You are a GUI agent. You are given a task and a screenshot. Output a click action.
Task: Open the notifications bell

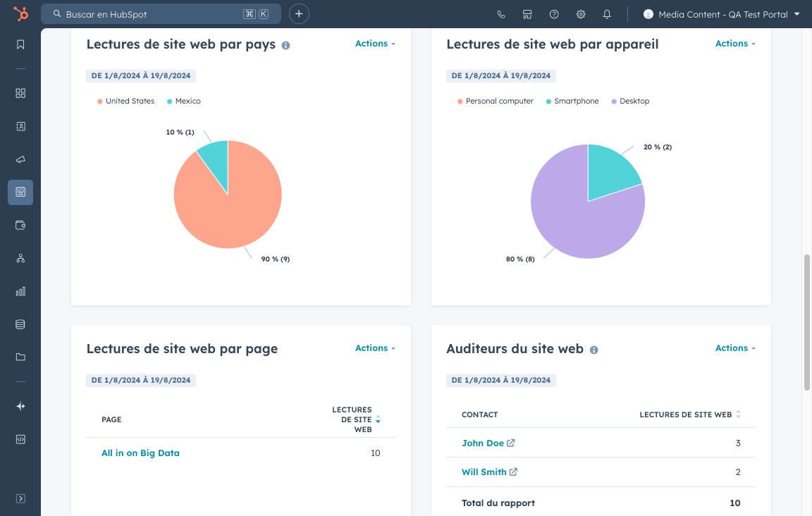click(x=607, y=14)
